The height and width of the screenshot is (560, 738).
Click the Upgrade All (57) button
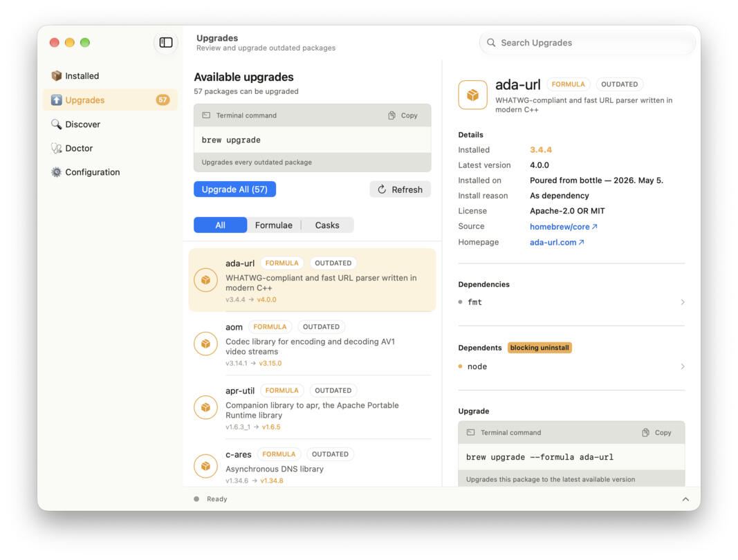[x=235, y=189]
